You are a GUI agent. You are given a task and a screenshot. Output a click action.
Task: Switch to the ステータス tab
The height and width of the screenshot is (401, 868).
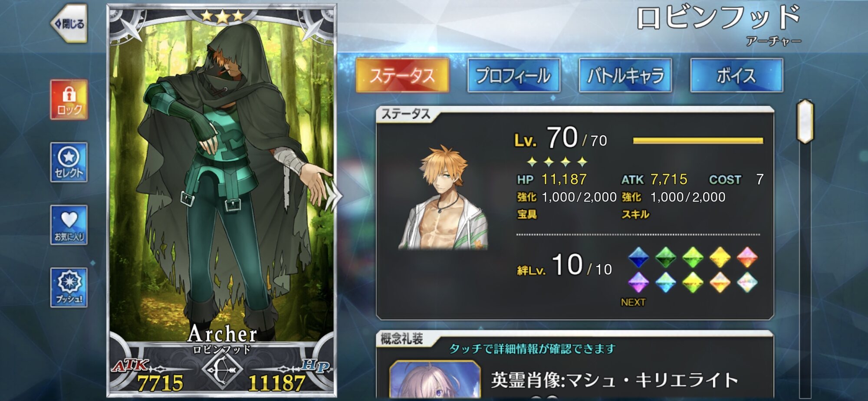[402, 76]
